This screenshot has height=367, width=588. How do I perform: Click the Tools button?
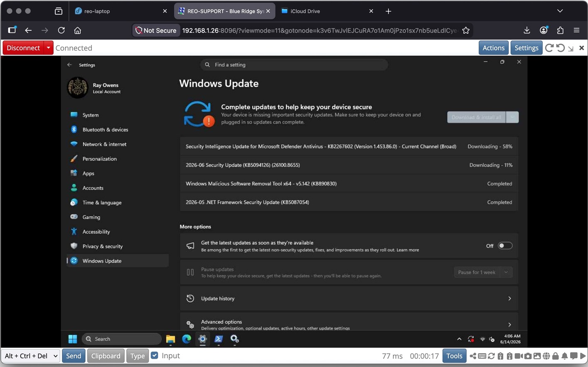tap(454, 356)
